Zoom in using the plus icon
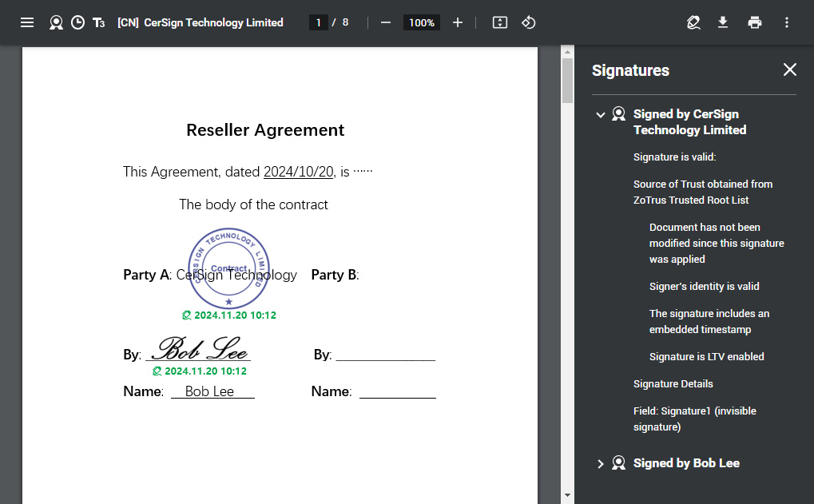This screenshot has height=504, width=814. [458, 22]
